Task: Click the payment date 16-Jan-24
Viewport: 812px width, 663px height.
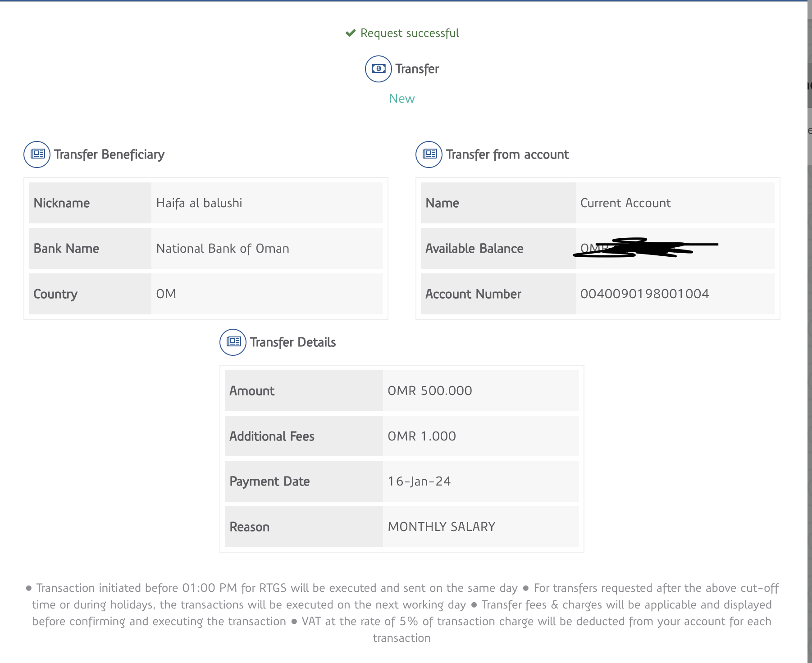Action: pos(419,481)
